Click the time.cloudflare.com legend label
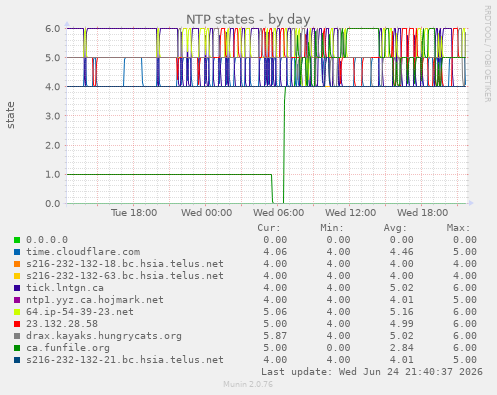Viewport: 497px width, 395px height. [x=83, y=252]
